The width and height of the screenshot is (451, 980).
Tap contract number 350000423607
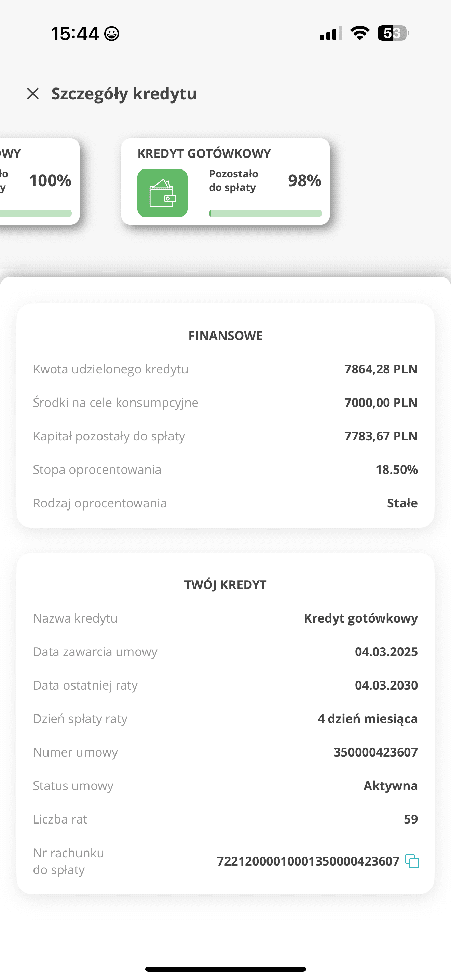coord(376,752)
